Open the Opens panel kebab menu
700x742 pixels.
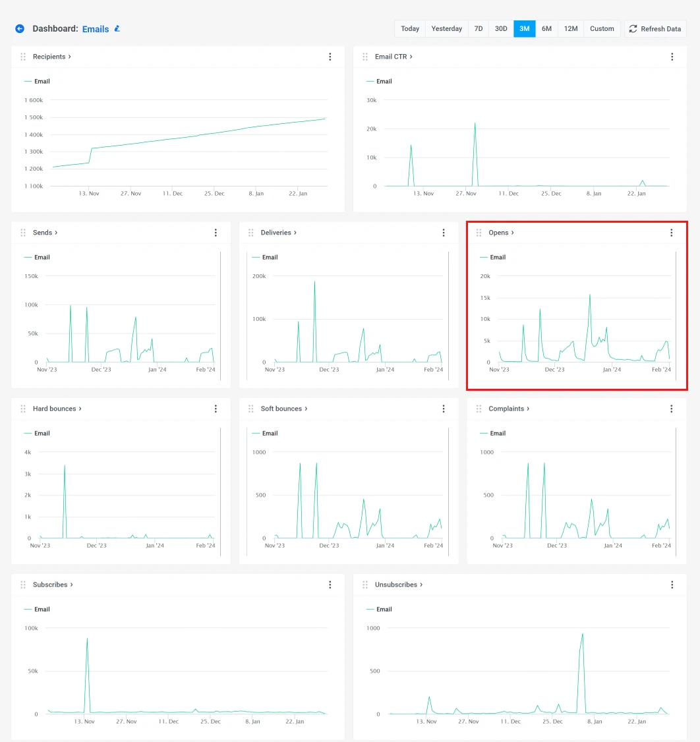[x=672, y=233]
